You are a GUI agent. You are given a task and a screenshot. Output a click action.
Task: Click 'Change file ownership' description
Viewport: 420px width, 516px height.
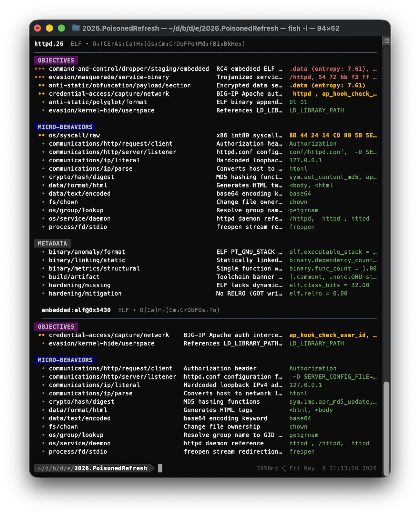[222, 427]
